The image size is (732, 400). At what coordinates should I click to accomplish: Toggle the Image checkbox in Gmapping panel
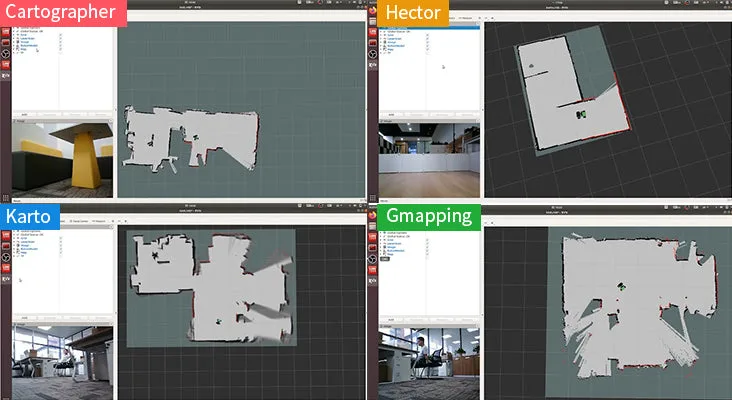click(427, 247)
